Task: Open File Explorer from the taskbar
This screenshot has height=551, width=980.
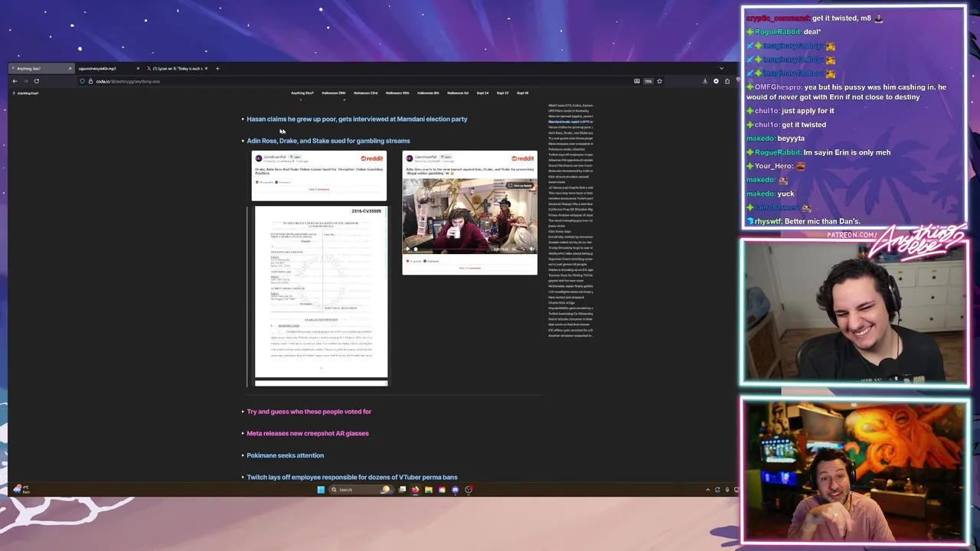Action: pyautogui.click(x=429, y=490)
